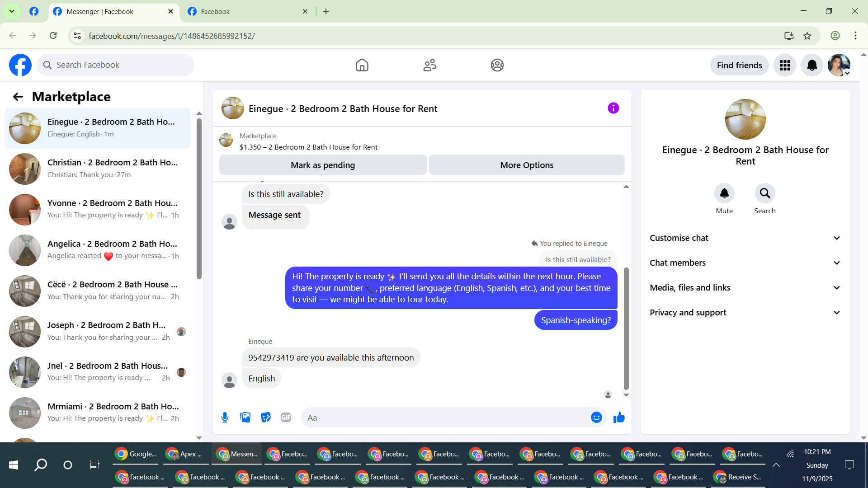868x488 pixels.
Task: Choose a sticker for the message
Action: [x=266, y=418]
